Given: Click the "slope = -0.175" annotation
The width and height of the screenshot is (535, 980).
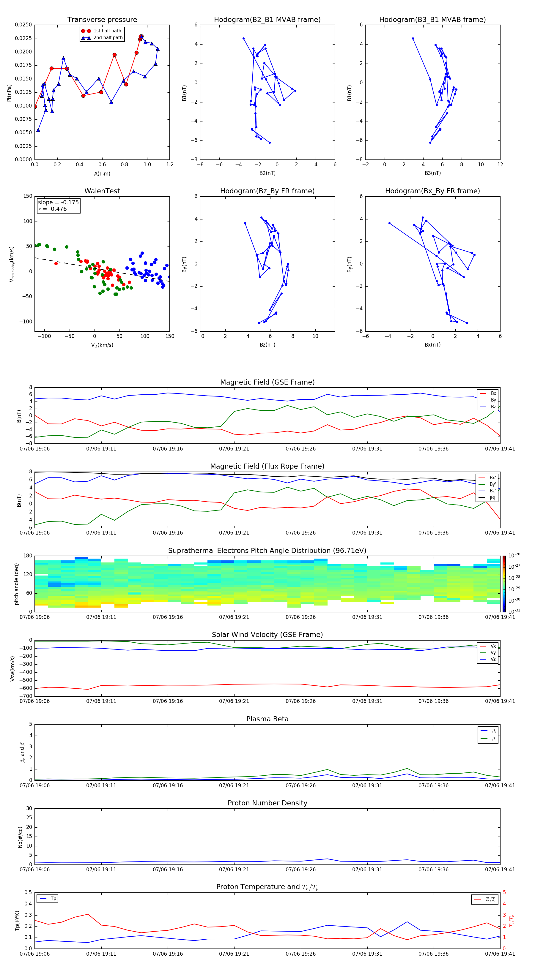Looking at the screenshot, I should pyautogui.click(x=58, y=203).
